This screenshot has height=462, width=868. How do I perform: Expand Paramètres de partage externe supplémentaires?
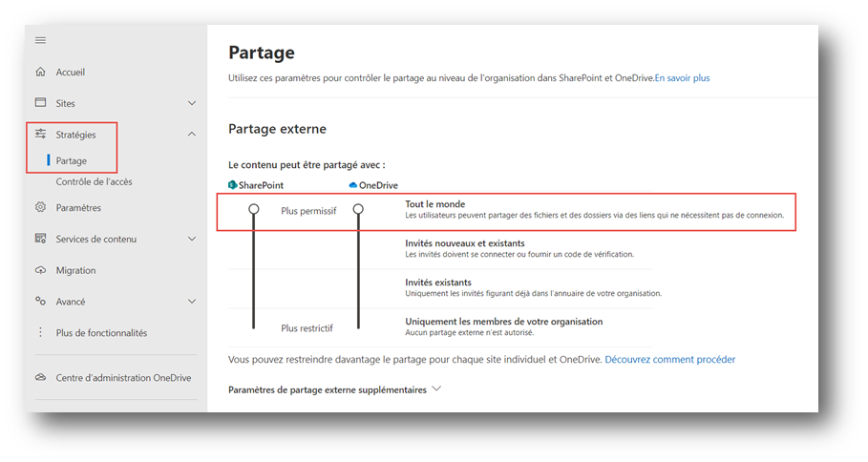pyautogui.click(x=334, y=389)
